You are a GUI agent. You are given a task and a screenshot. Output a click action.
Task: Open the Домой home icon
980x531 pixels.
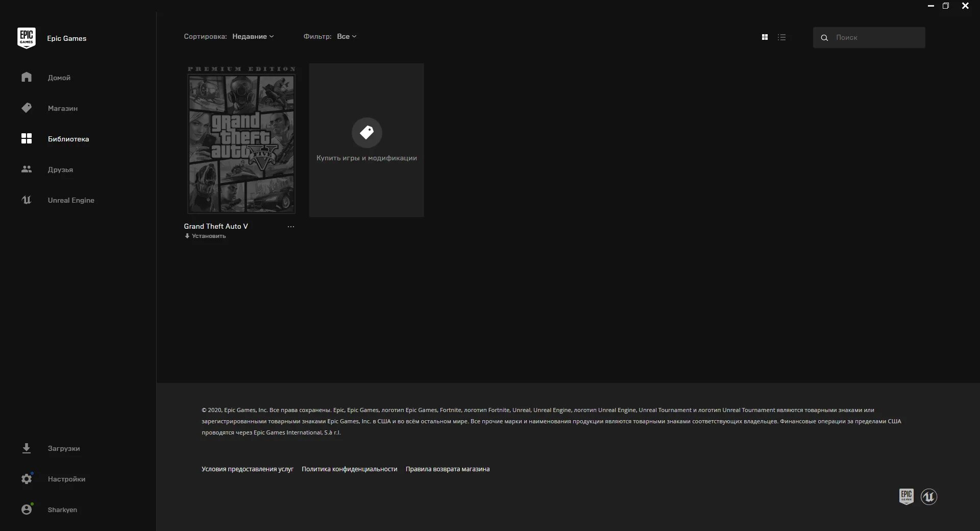[x=27, y=77]
